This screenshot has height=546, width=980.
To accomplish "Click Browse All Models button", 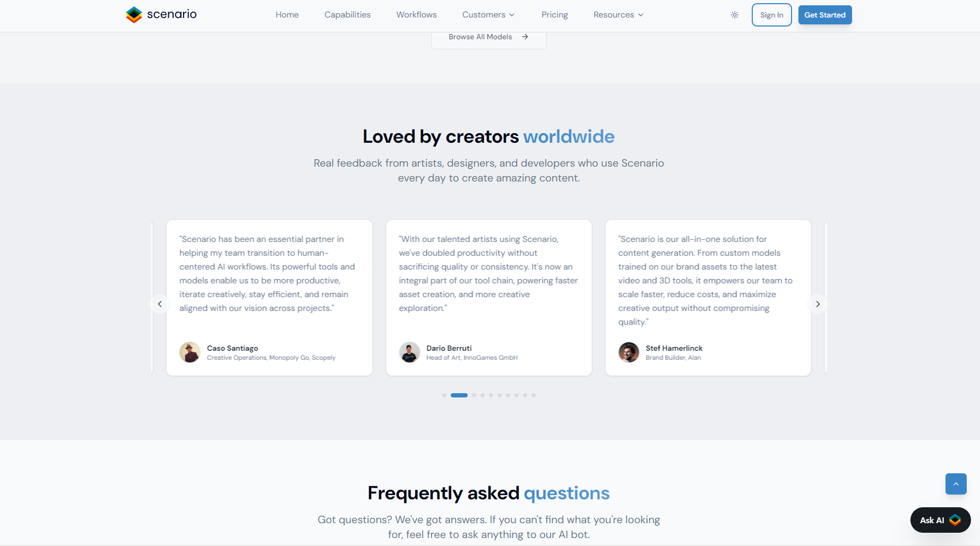I will click(488, 37).
